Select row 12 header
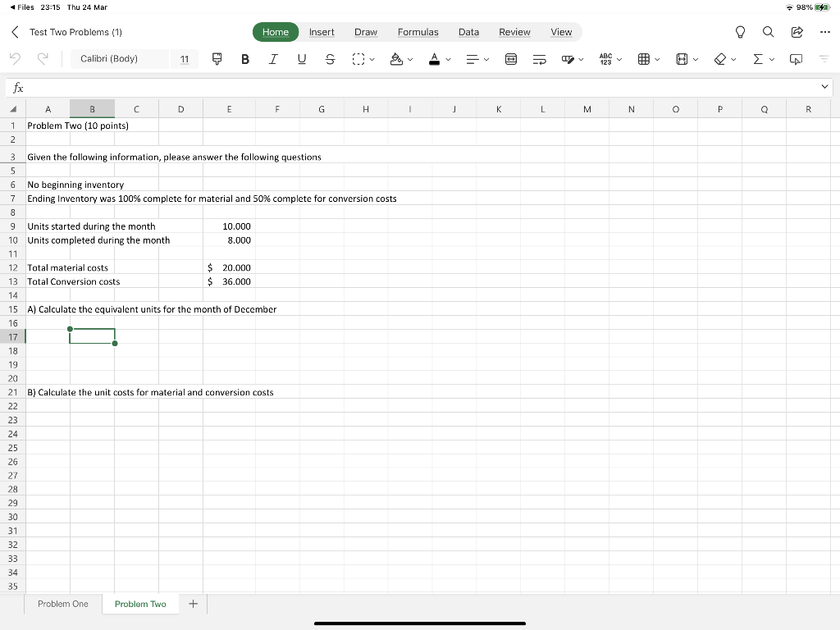The width and height of the screenshot is (840, 630). click(13, 268)
